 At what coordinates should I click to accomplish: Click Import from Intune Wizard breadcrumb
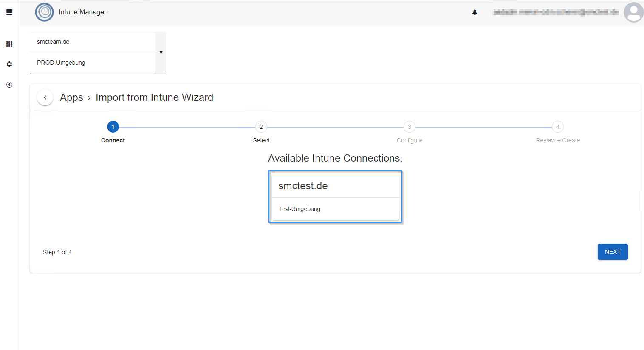pyautogui.click(x=155, y=97)
